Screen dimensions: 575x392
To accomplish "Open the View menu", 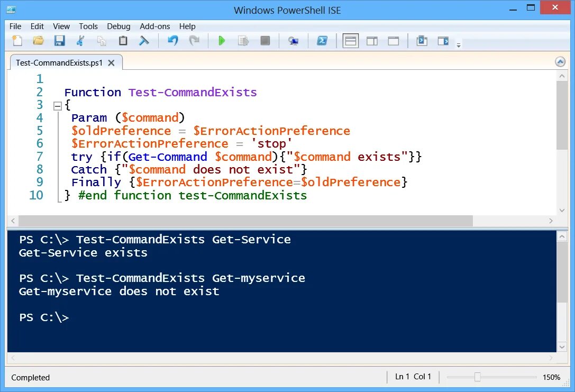I will coord(61,26).
